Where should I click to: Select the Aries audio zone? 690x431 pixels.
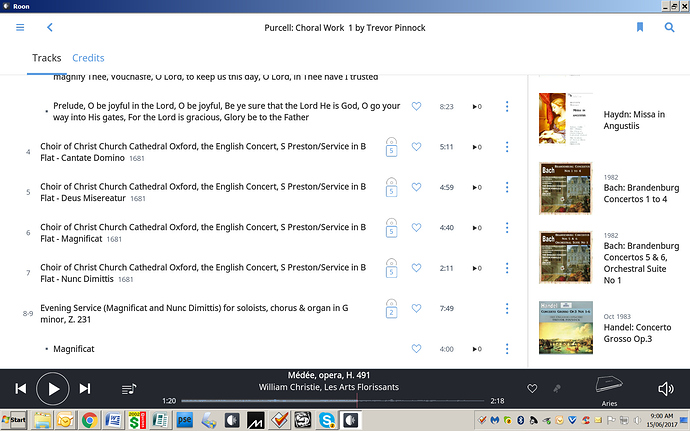coord(609,390)
